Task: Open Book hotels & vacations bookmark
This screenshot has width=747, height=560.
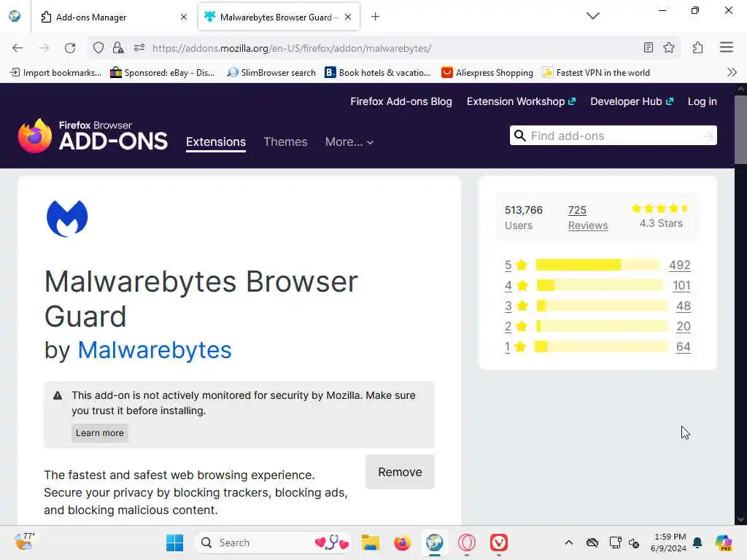Action: click(x=378, y=72)
